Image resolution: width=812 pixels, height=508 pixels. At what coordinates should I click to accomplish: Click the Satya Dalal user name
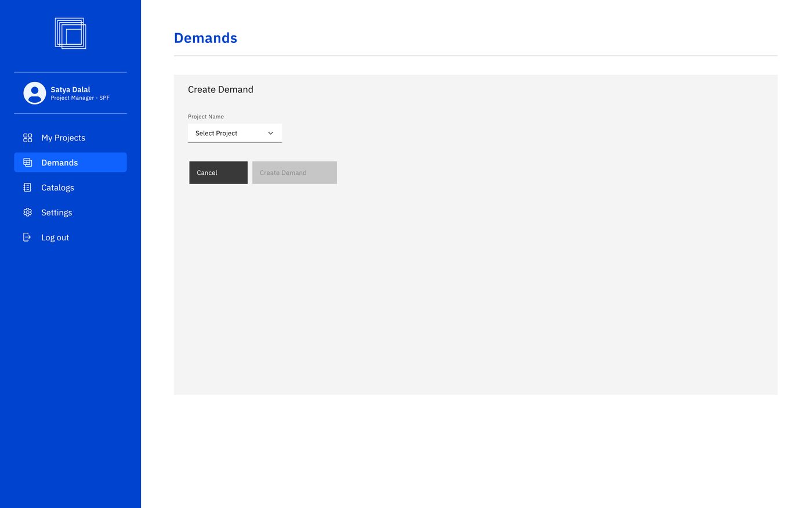[70, 89]
